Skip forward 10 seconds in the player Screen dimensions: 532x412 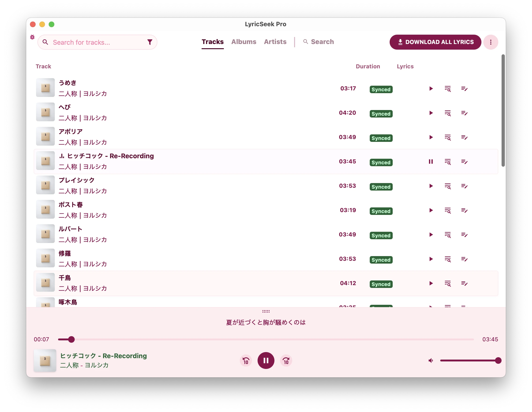click(x=286, y=361)
